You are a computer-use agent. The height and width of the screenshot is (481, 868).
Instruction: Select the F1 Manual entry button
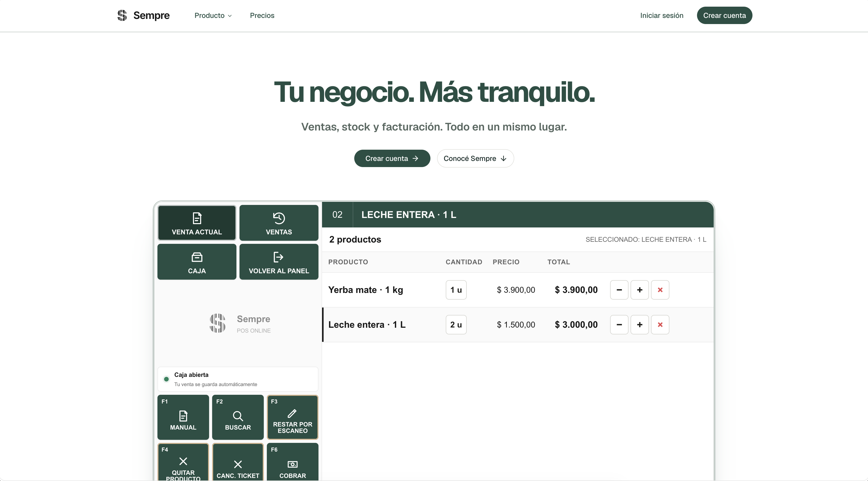point(183,417)
